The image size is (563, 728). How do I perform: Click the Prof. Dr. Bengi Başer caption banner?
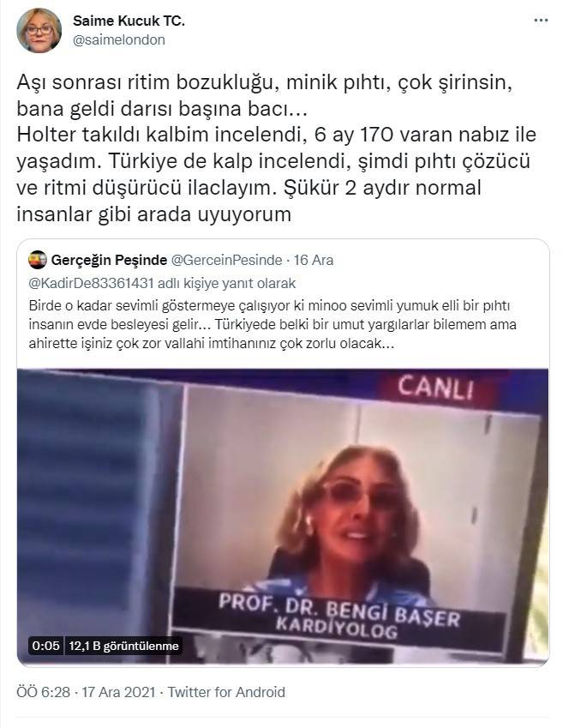coord(338,617)
